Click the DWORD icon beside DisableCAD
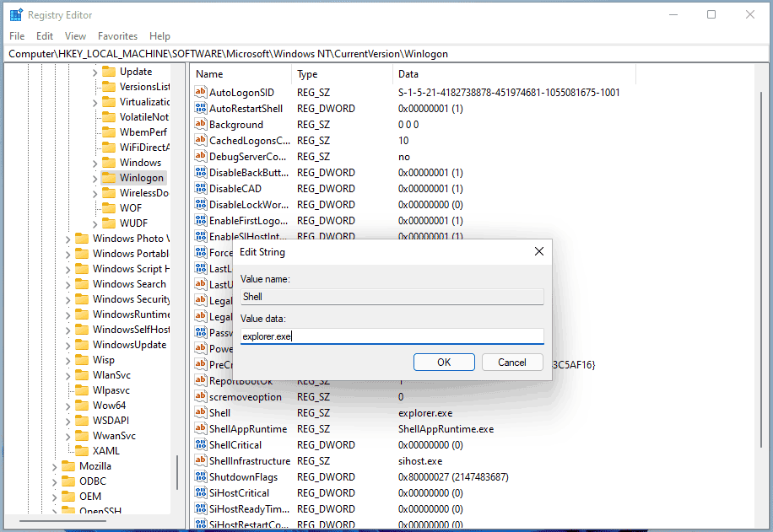 pyautogui.click(x=203, y=188)
